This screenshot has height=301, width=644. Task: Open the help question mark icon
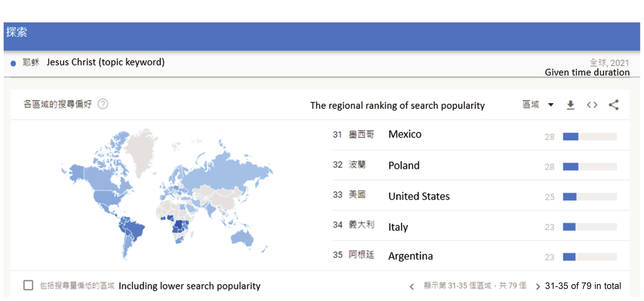point(103,104)
